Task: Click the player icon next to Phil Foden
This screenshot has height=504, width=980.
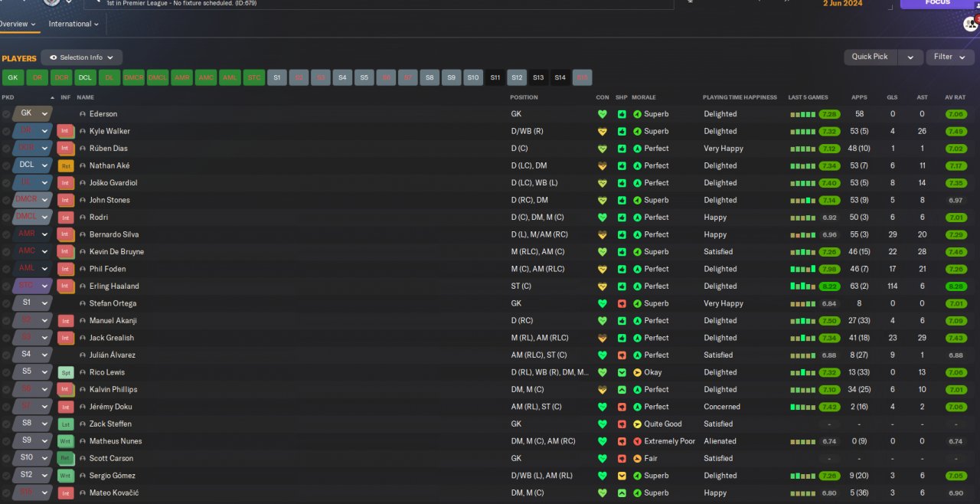Action: click(83, 269)
